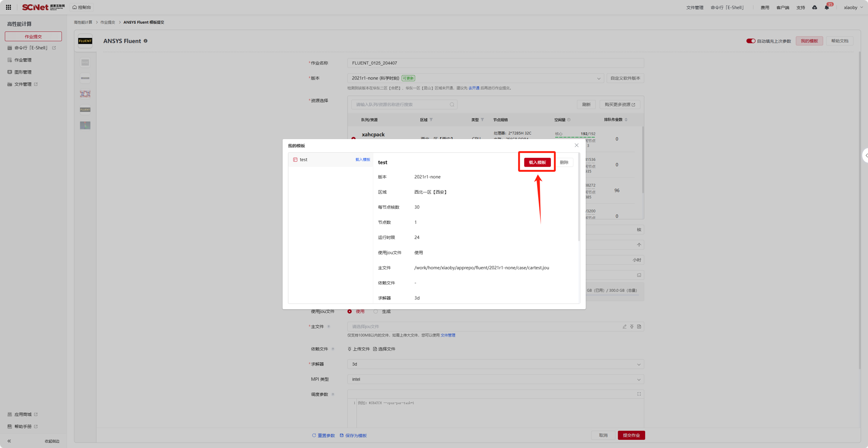This screenshot has height=448, width=868.
Task: Click the red 载入模板 button
Action: click(x=537, y=162)
